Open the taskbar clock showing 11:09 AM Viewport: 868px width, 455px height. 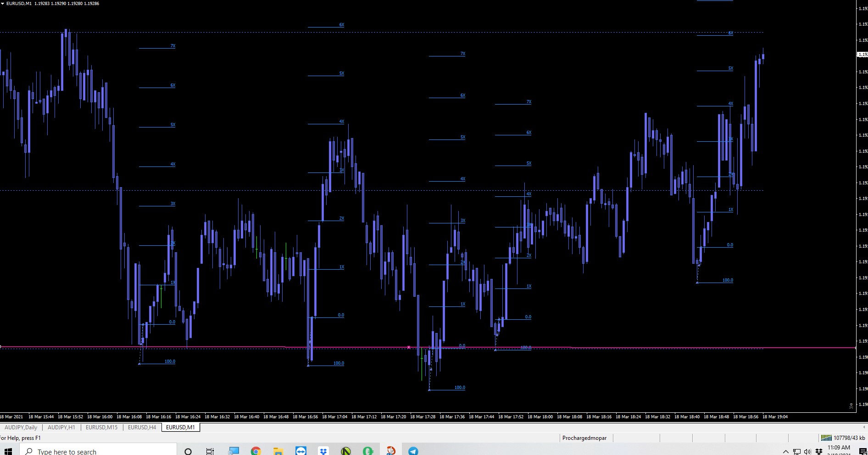click(839, 450)
